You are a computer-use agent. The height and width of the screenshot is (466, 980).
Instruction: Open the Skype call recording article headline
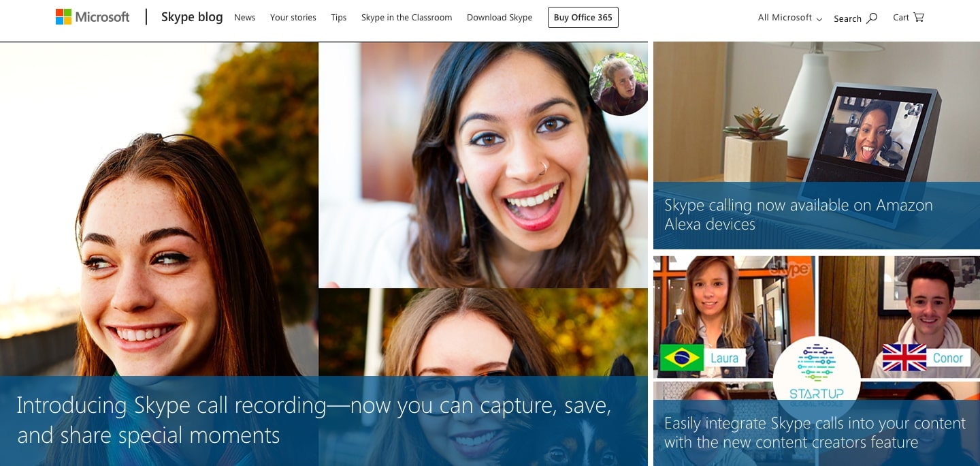pos(314,420)
